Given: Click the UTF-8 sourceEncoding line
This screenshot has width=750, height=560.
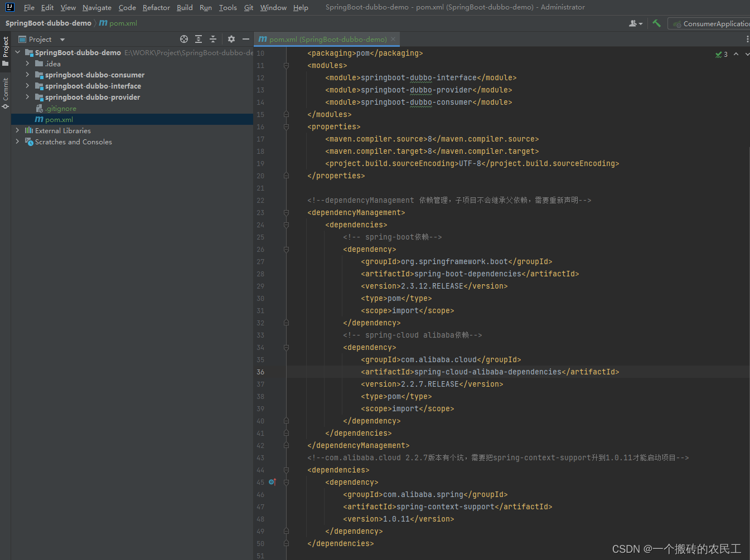Looking at the screenshot, I should click(472, 163).
